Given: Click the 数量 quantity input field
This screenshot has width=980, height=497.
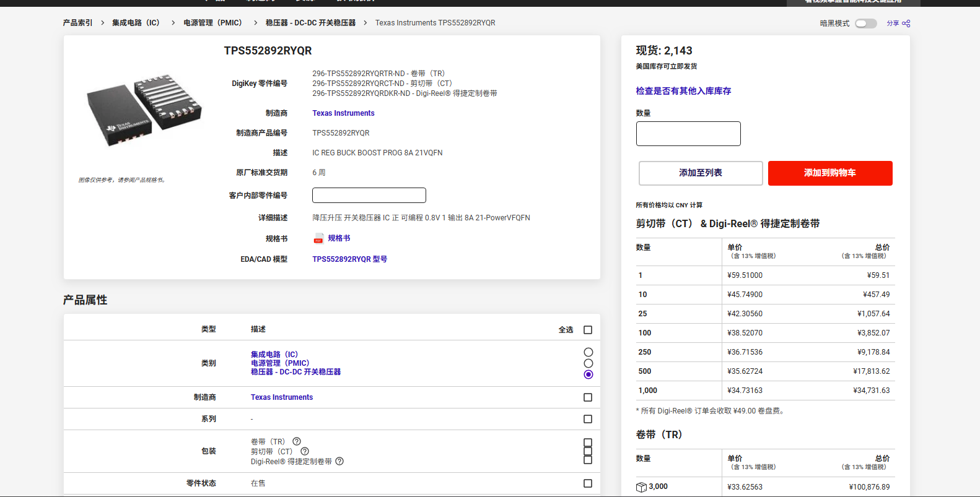Looking at the screenshot, I should coord(688,134).
